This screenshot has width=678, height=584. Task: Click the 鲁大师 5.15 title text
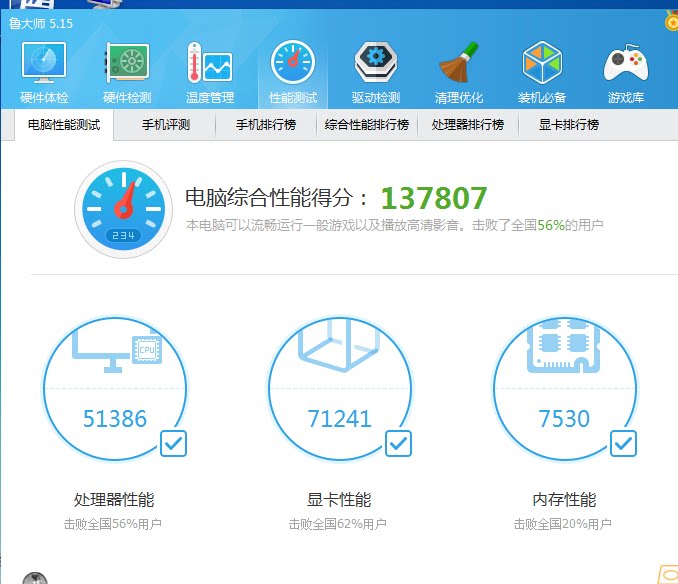tap(41, 23)
